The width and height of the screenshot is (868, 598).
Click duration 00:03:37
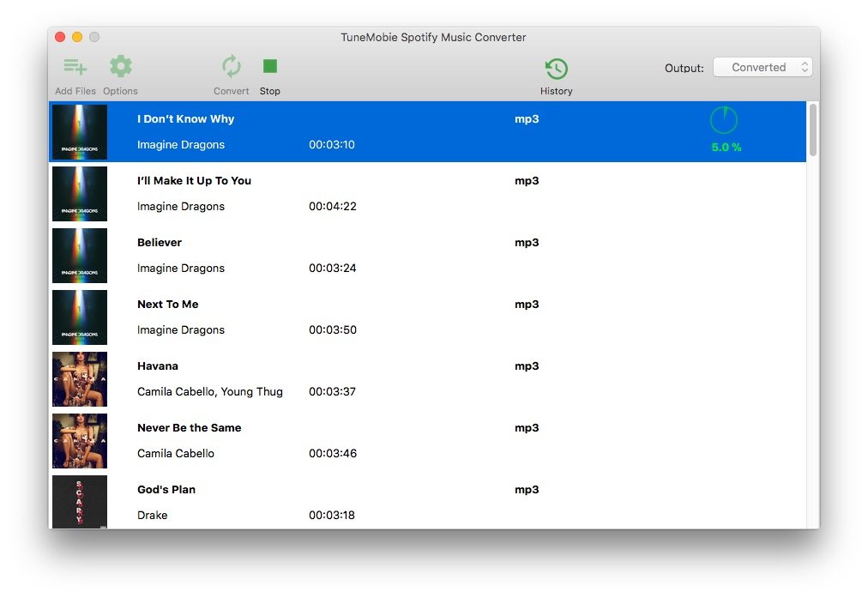tap(332, 391)
